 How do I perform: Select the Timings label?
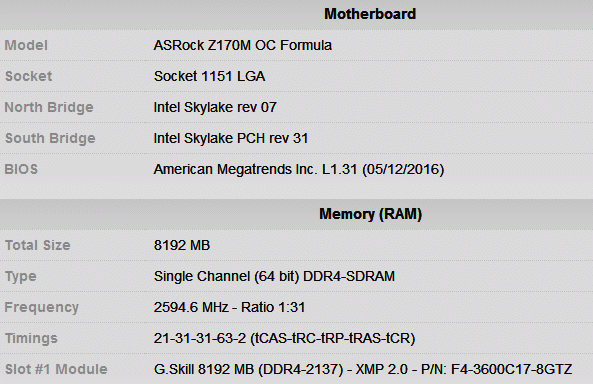(31, 338)
